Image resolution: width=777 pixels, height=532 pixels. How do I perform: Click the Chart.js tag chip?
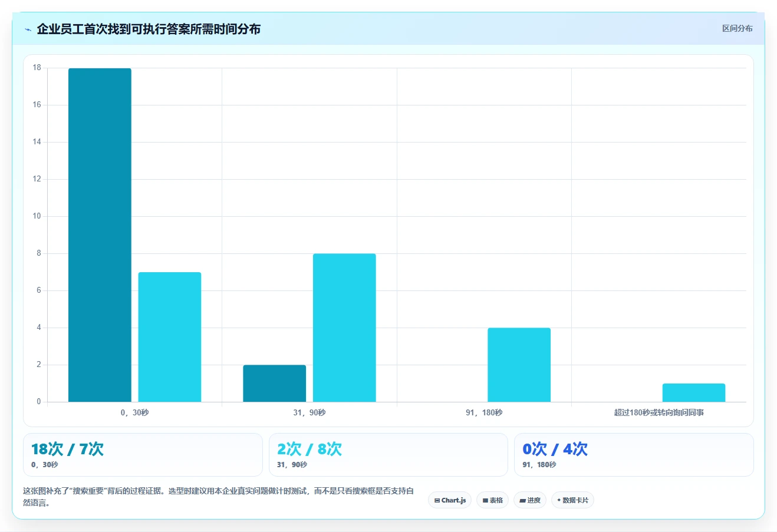450,500
